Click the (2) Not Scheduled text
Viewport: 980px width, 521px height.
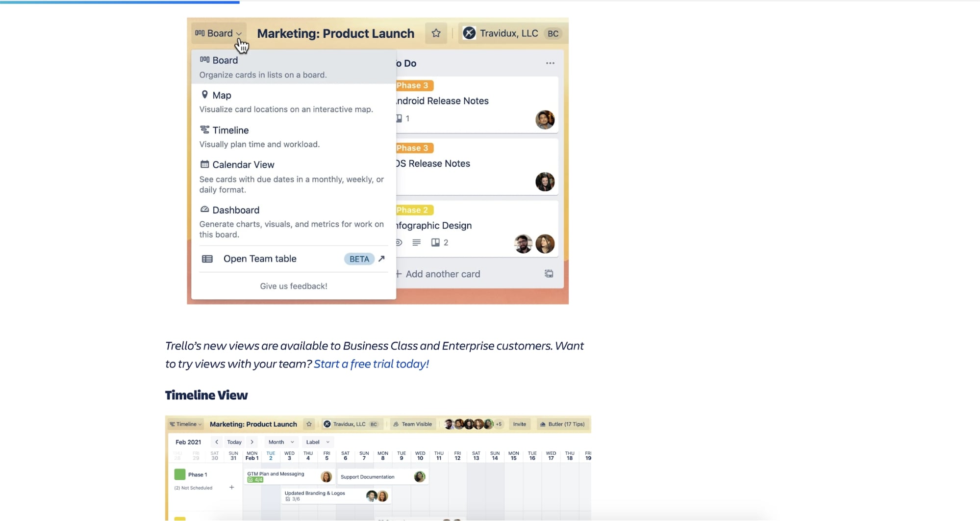(193, 488)
